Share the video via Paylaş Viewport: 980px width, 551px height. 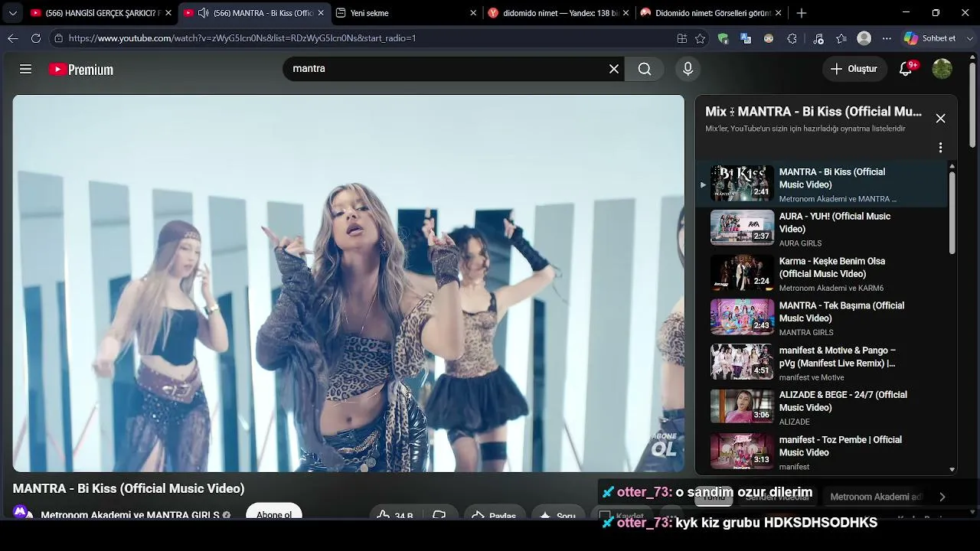click(493, 514)
